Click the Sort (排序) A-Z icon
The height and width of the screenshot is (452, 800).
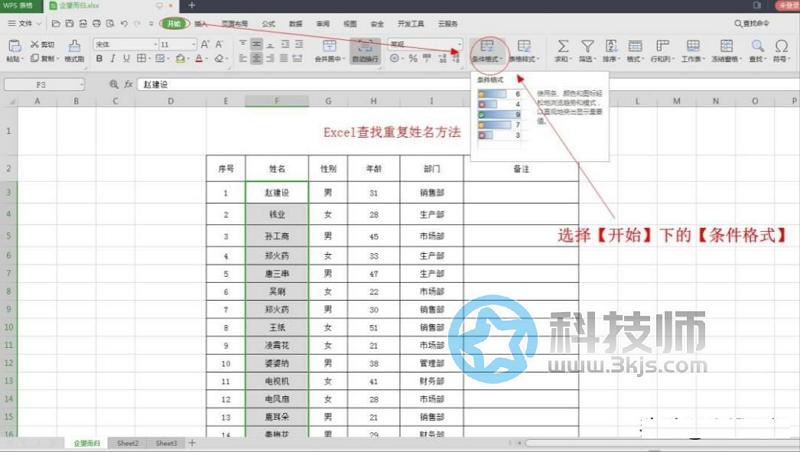click(611, 46)
